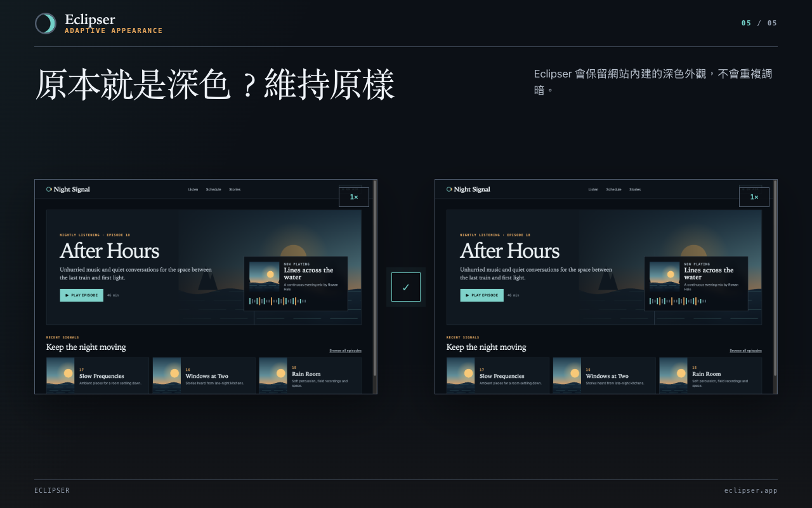Click "After Hours" heading in right preview
Image resolution: width=812 pixels, height=508 pixels.
[510, 251]
